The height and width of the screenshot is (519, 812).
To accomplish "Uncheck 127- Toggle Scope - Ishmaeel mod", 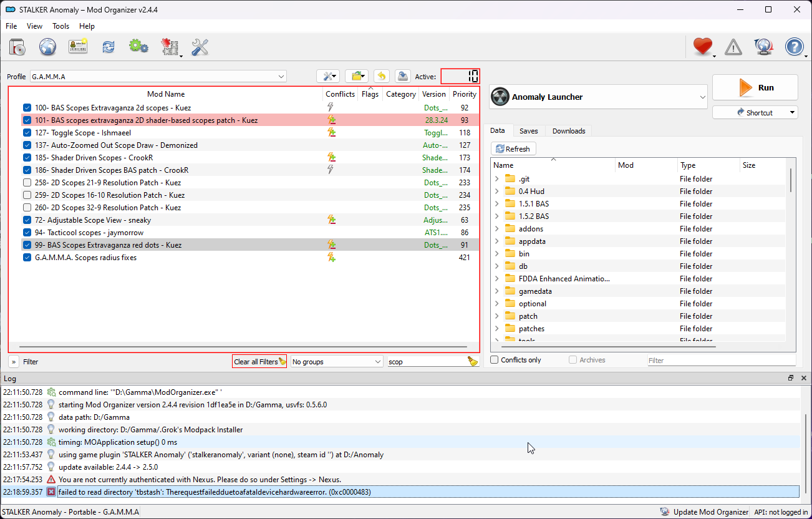I will 27,133.
